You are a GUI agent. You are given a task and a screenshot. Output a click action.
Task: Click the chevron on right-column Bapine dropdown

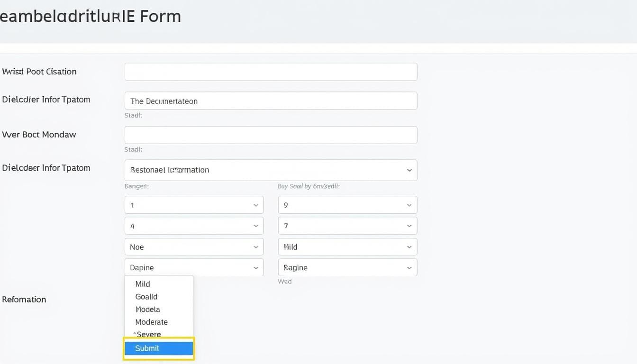[x=409, y=268]
